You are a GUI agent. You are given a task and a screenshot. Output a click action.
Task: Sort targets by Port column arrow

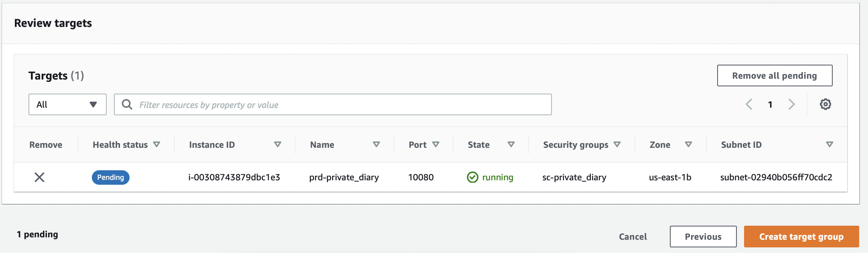[x=436, y=145]
